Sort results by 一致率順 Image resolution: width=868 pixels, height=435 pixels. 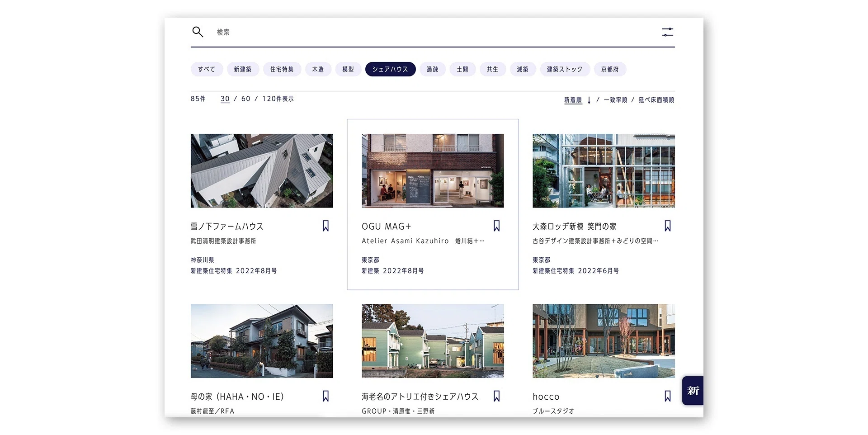(x=615, y=100)
